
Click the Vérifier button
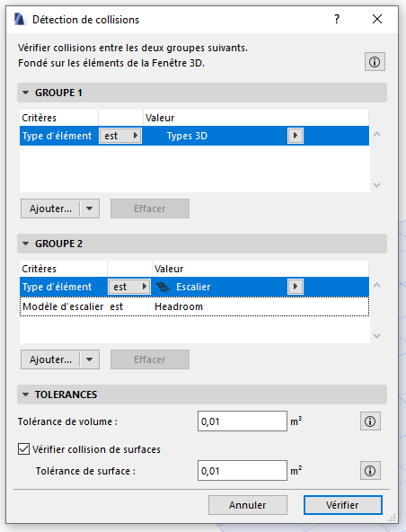pos(342,505)
